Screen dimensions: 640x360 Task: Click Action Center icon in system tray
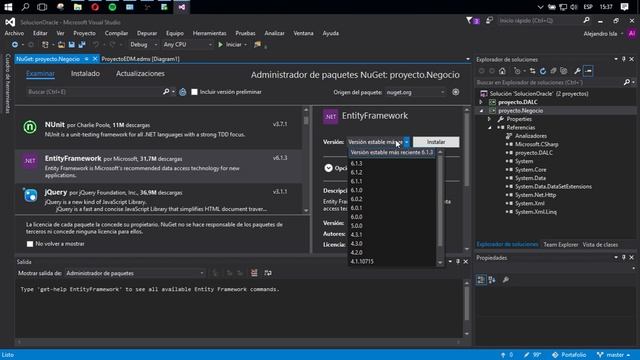pyautogui.click(x=624, y=7)
